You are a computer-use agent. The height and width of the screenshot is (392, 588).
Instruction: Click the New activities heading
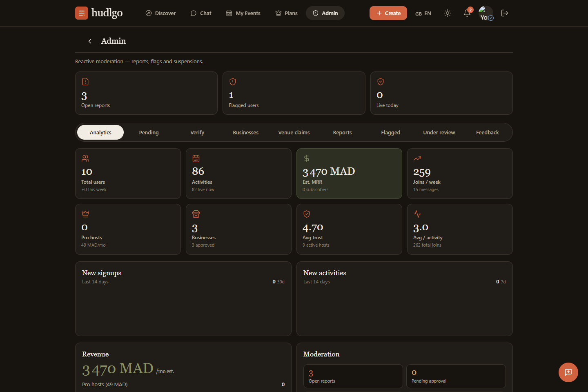coord(325,273)
